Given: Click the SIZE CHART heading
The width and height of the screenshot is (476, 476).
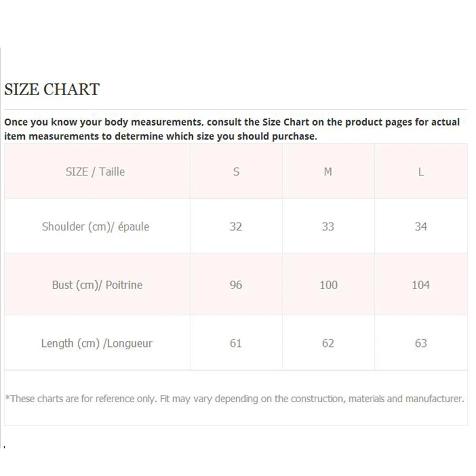Looking at the screenshot, I should [x=52, y=90].
